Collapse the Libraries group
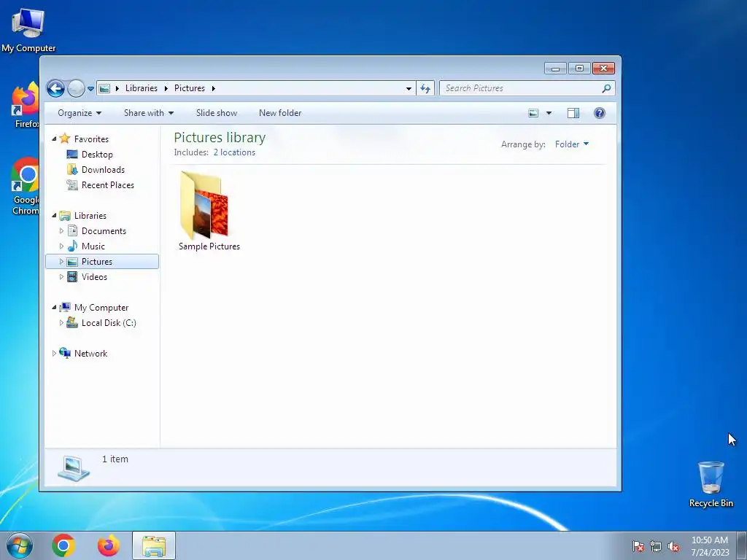The width and height of the screenshot is (747, 560). tap(54, 216)
